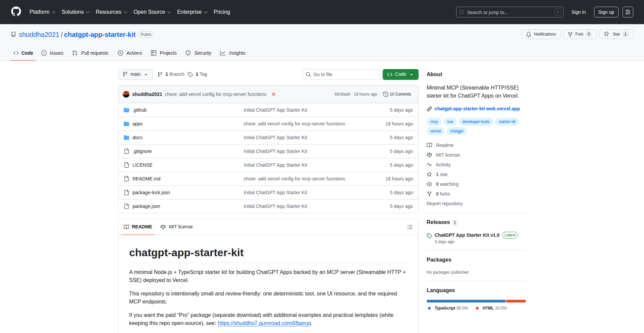The height and width of the screenshot is (333, 644).
Task: Click the eye icon beside 0 watching
Action: (x=429, y=184)
